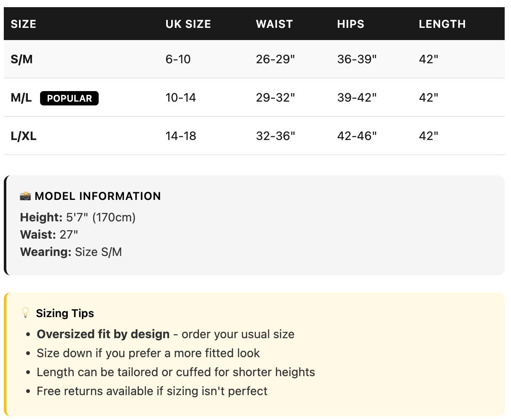Click the 'Free returns available' tip
511x420 pixels.
[x=152, y=391]
